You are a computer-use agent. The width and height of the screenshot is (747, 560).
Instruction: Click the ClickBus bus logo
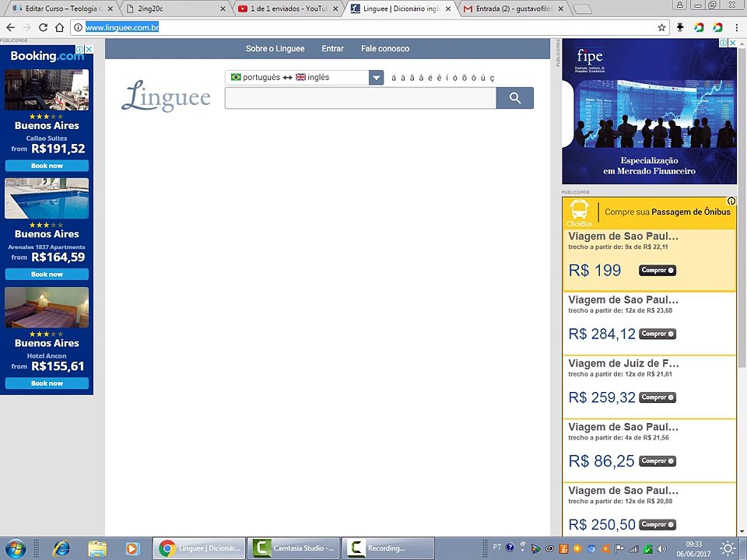click(579, 213)
